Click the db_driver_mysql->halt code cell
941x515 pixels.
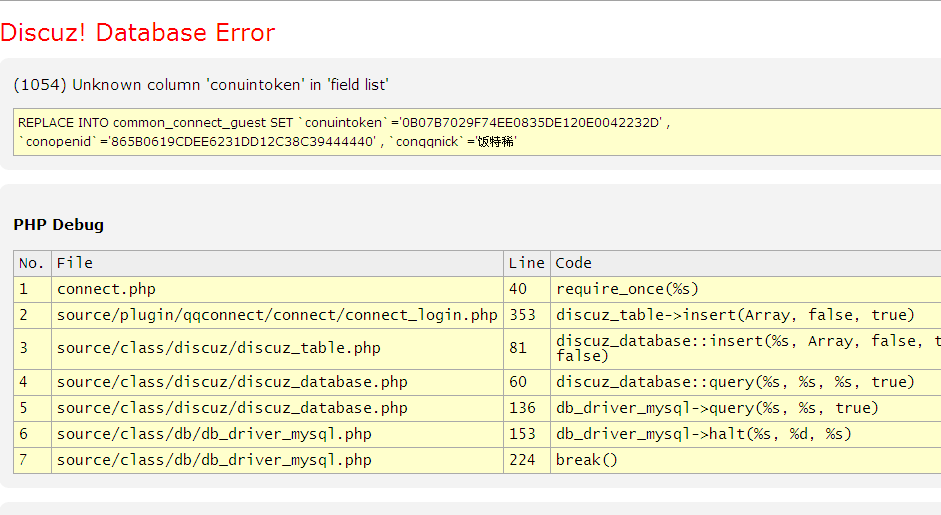tap(704, 434)
